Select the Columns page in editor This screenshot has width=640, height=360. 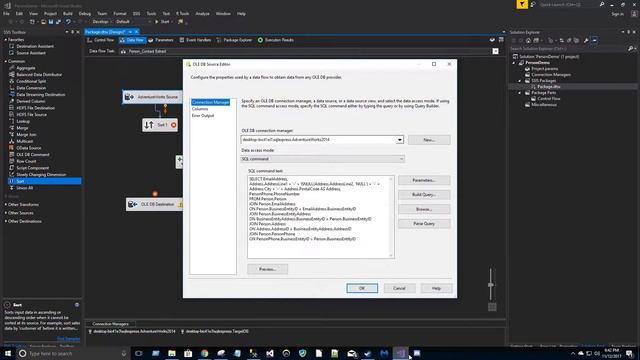click(200, 109)
